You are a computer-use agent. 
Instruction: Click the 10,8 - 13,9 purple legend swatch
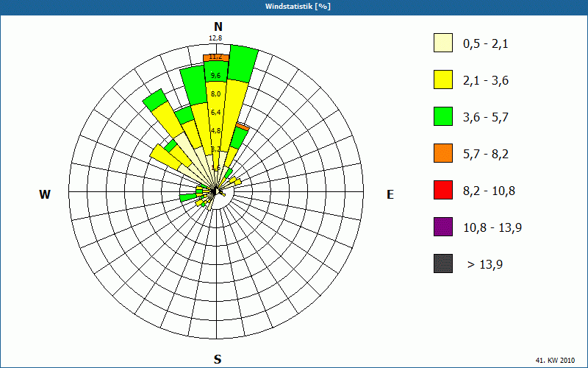pyautogui.click(x=443, y=227)
